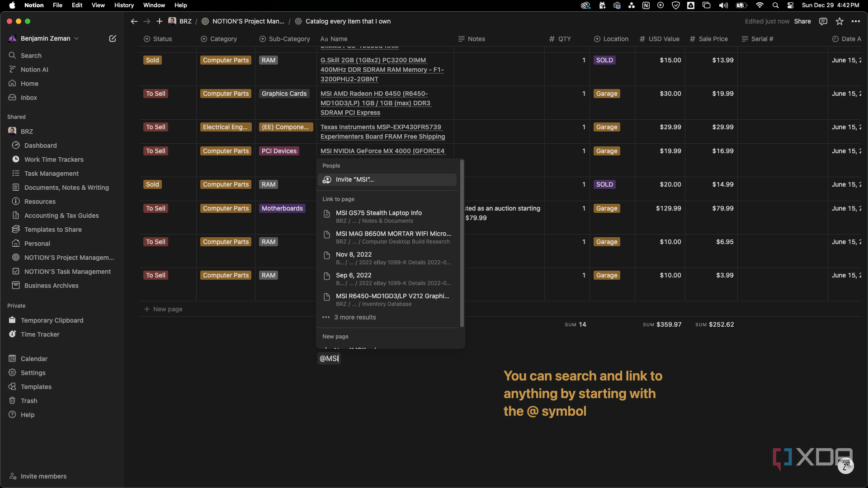The image size is (868, 488).
Task: Open G.Skill 2GB PC3200 DIMM entry
Action: pyautogui.click(x=382, y=70)
